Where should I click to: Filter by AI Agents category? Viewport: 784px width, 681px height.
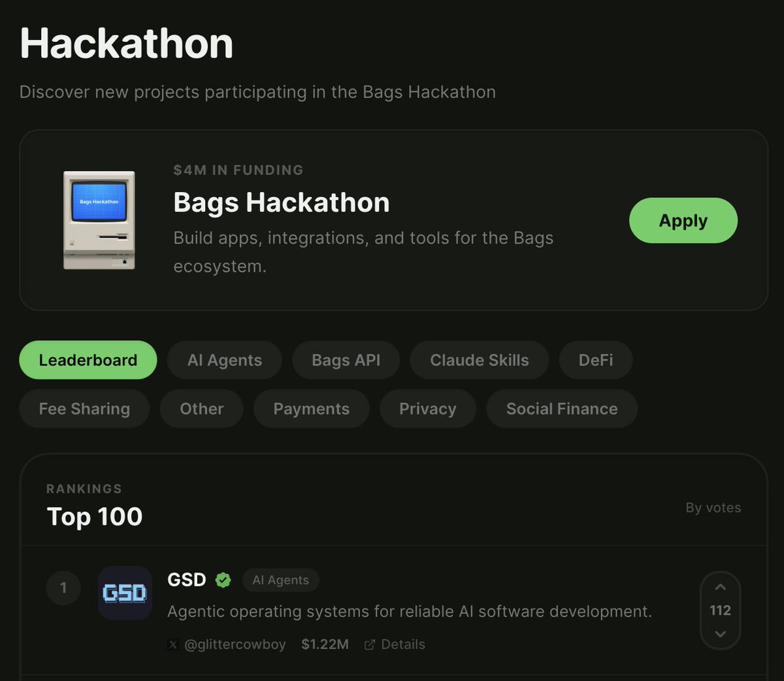(225, 360)
